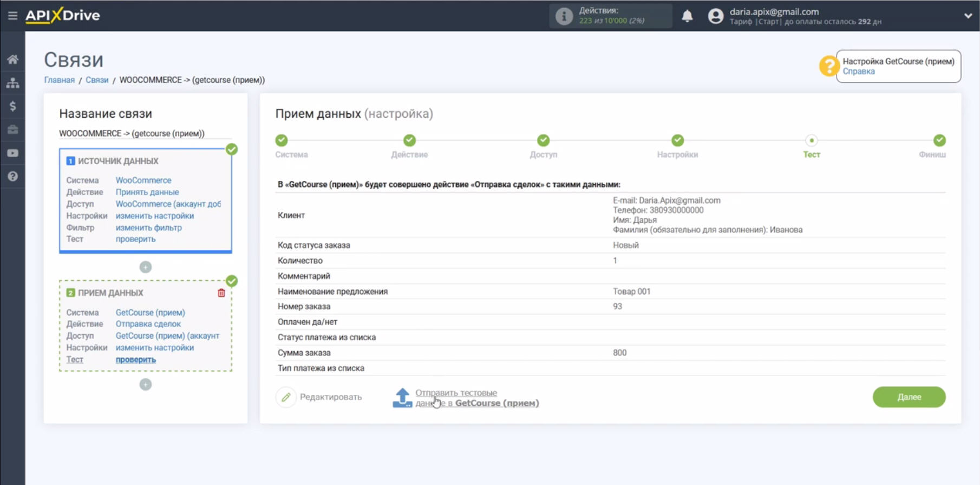Open the question-mark help sidebar icon
The height and width of the screenshot is (485, 980).
tap(12, 177)
